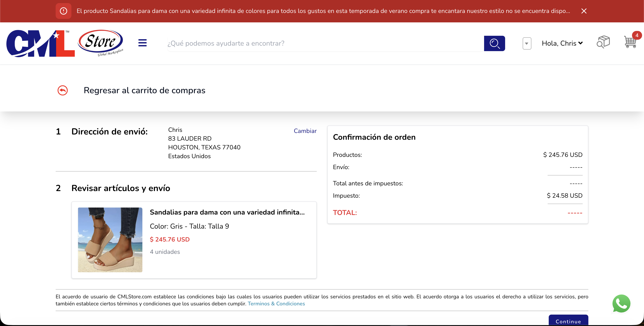
Task: Expand the Hola, Chris account menu
Action: click(x=562, y=43)
